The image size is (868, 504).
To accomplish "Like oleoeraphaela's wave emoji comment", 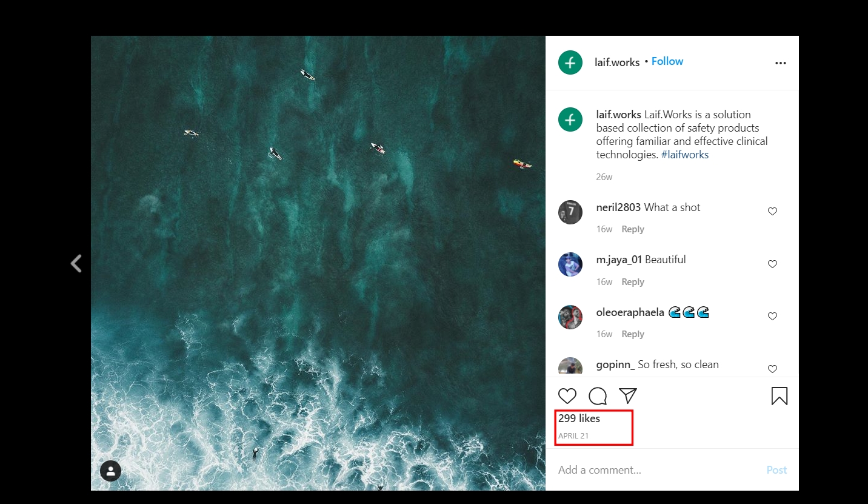I will pyautogui.click(x=772, y=317).
